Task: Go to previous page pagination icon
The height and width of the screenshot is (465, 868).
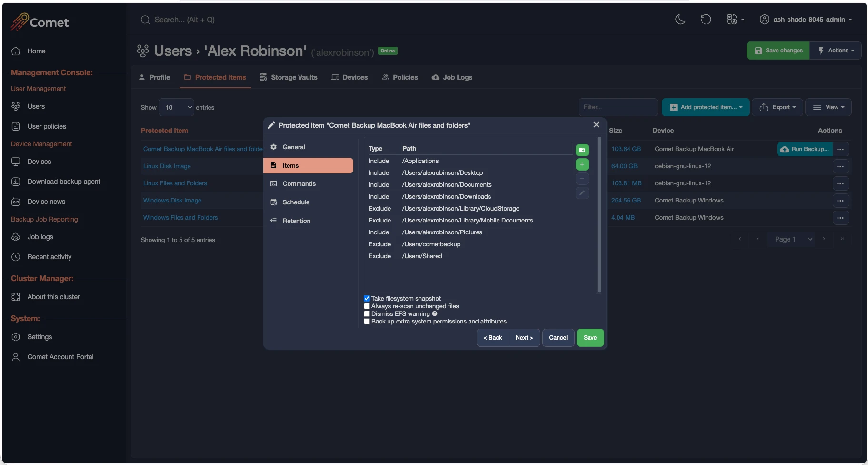Action: tap(758, 239)
